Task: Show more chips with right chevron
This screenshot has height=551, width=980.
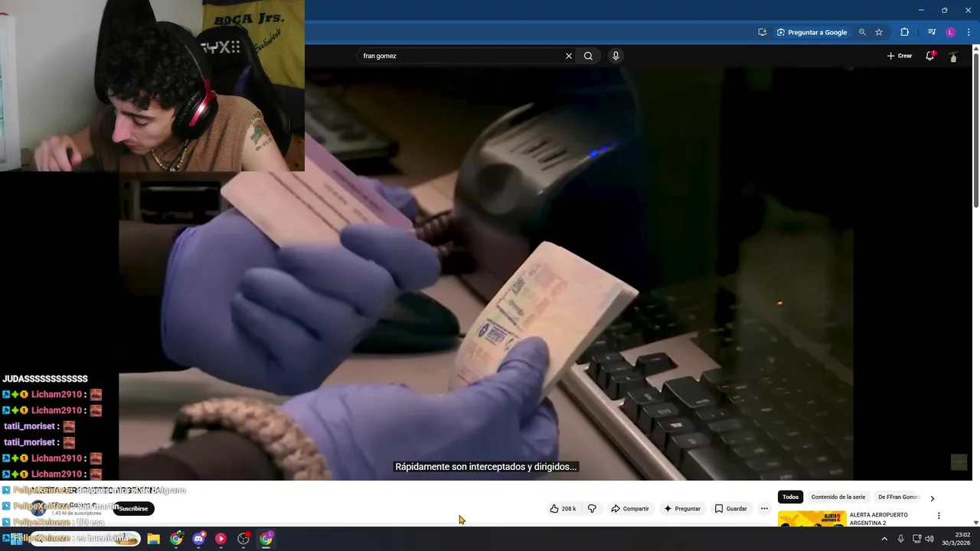Action: (932, 498)
